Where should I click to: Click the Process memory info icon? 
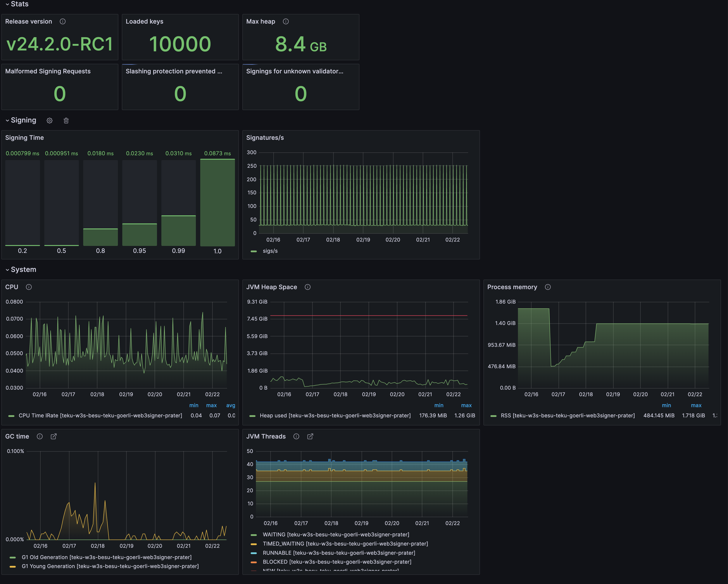(x=547, y=287)
